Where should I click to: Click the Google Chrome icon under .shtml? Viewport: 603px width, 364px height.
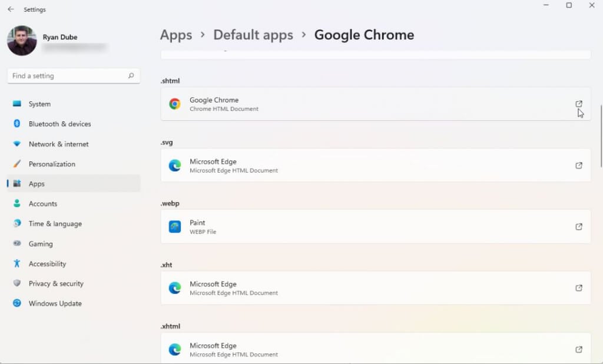coord(175,104)
